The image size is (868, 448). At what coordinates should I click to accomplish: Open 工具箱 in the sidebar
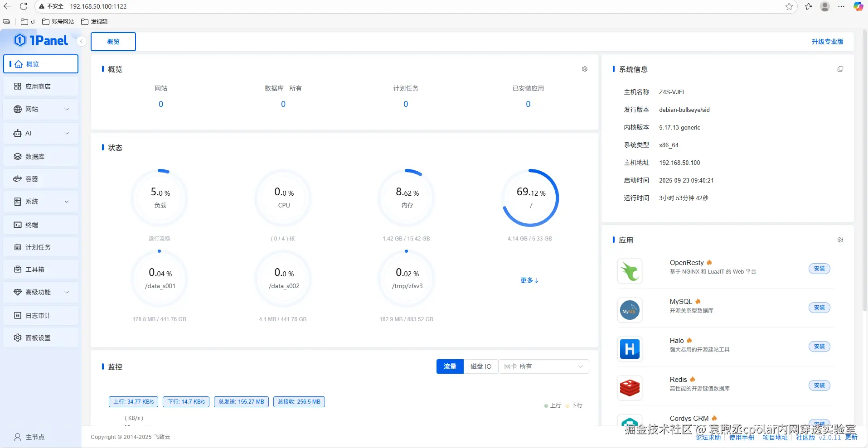[x=41, y=269]
